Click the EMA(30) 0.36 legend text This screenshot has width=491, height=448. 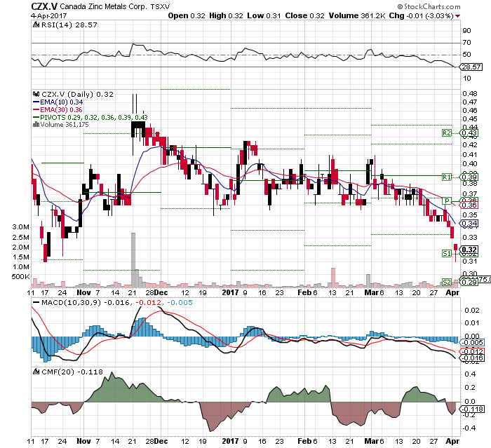point(62,110)
